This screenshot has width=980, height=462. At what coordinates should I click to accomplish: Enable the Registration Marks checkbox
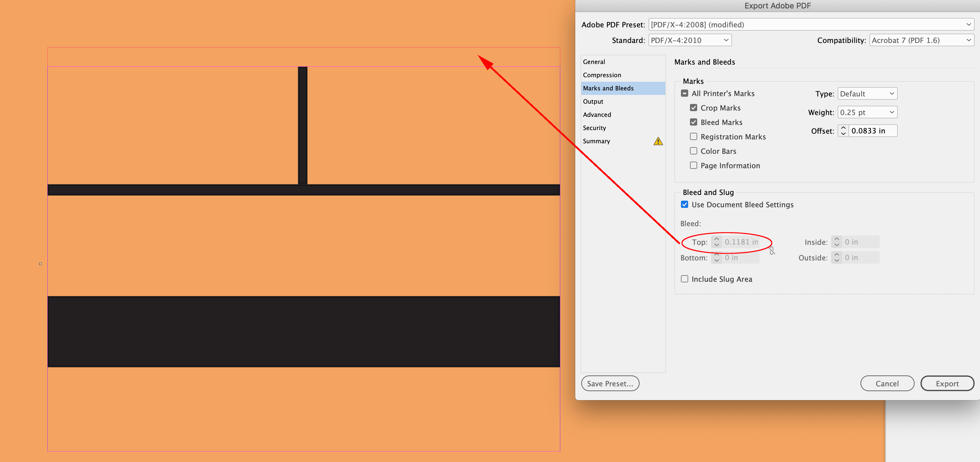[x=693, y=136]
